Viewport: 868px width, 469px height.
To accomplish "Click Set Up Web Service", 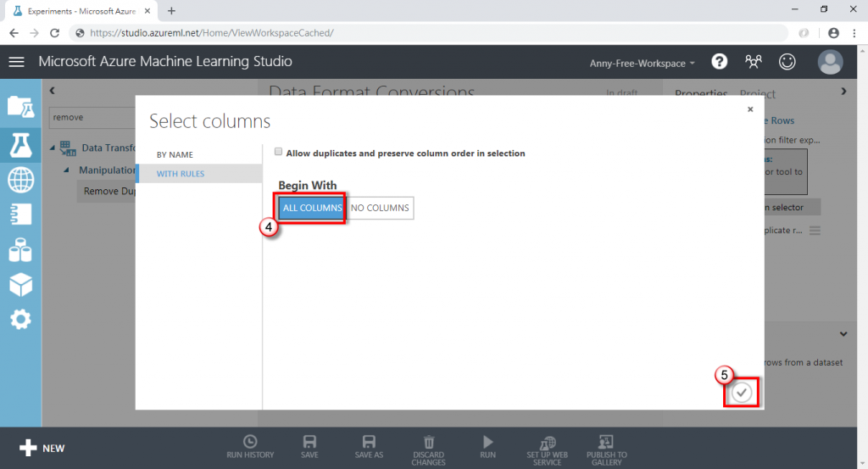I will 547,450.
